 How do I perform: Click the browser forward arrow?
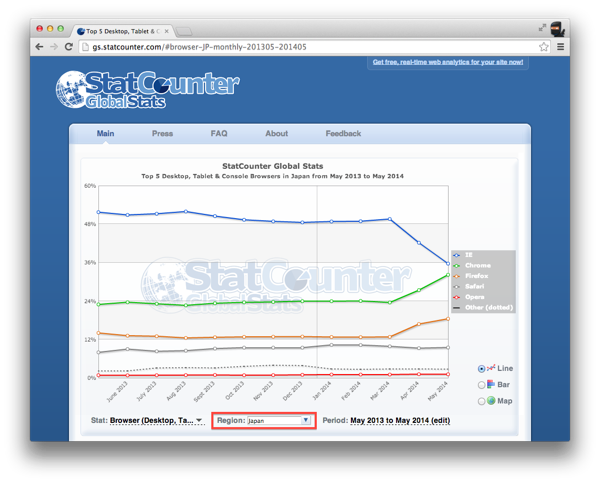(x=54, y=47)
